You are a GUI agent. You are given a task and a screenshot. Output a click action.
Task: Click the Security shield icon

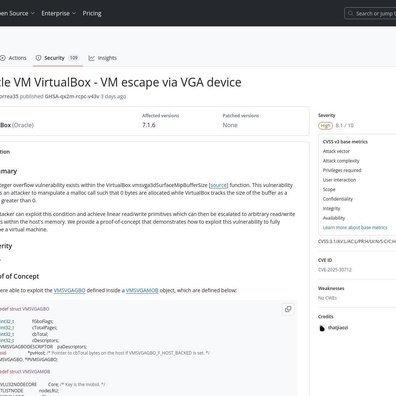pos(39,58)
